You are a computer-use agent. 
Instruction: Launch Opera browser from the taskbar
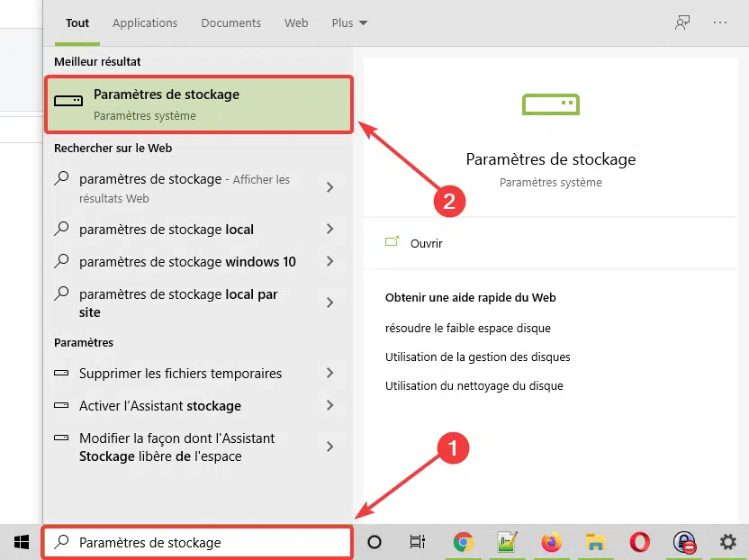click(x=639, y=542)
